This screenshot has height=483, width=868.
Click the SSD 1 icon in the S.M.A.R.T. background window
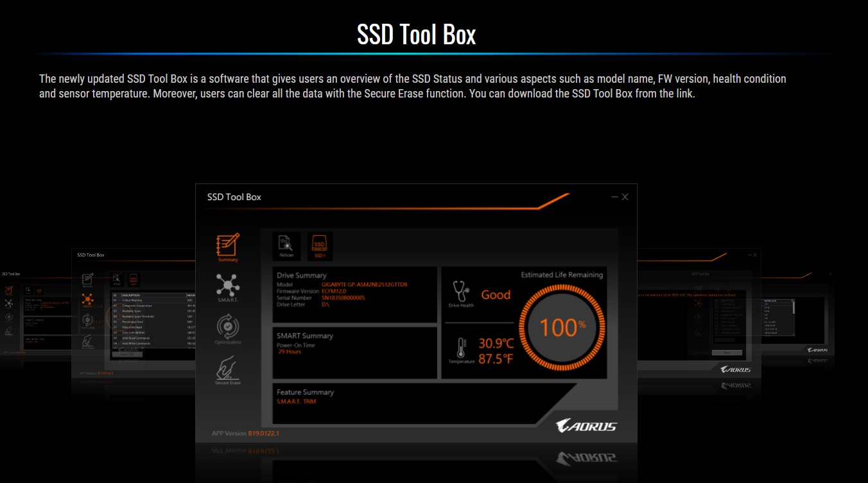click(134, 280)
